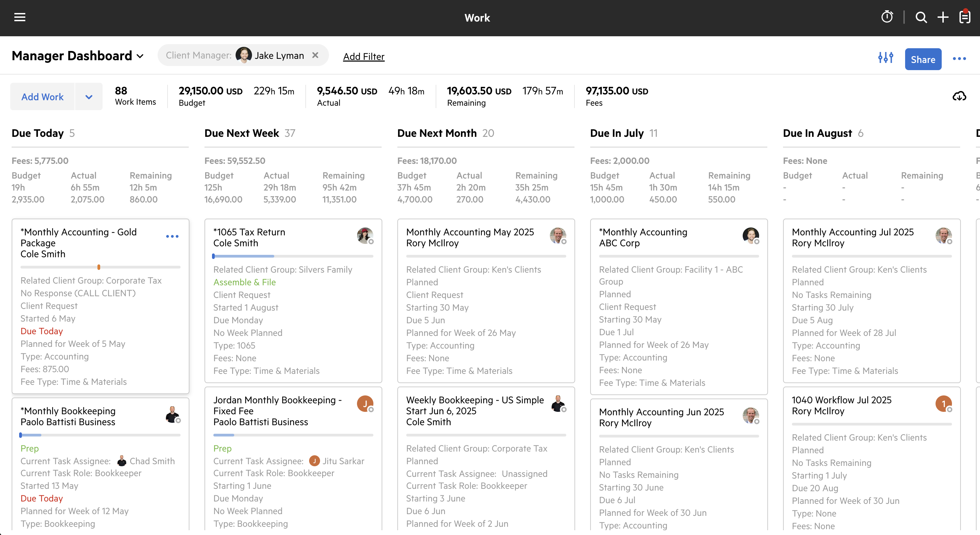Click the cloud download export icon
The width and height of the screenshot is (980, 535).
[959, 96]
